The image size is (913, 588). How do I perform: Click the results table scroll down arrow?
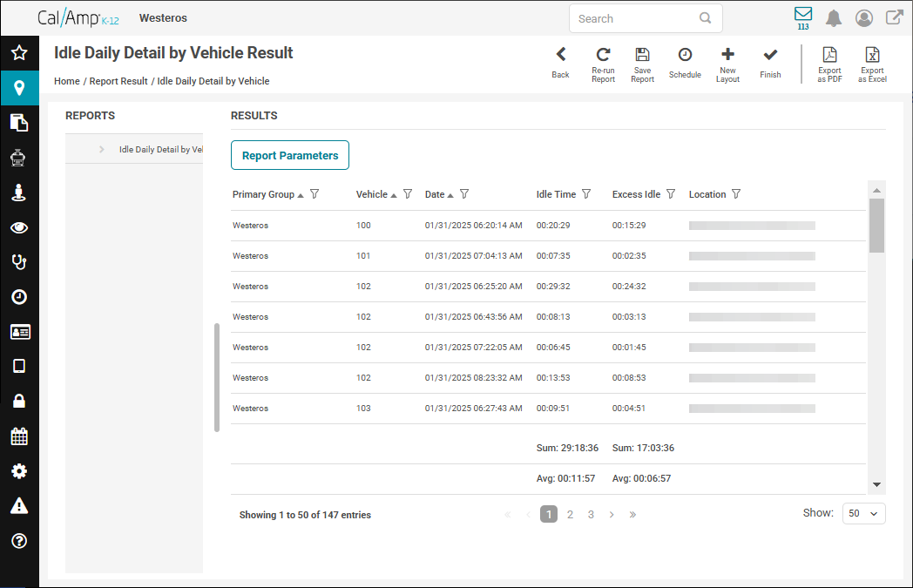coord(876,484)
